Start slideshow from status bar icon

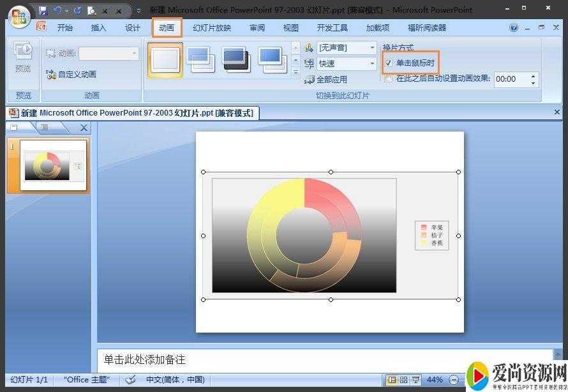415,380
